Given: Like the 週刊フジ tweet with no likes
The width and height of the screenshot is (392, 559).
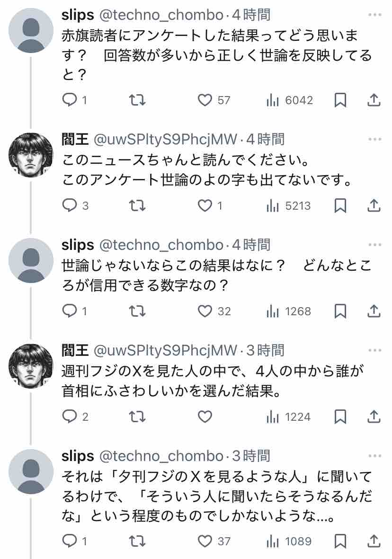Looking at the screenshot, I should (x=205, y=417).
